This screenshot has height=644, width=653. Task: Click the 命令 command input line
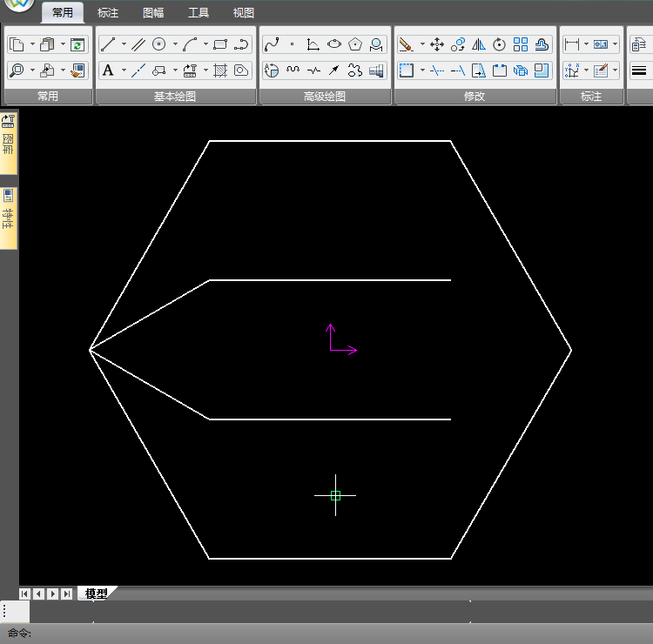[326, 634]
